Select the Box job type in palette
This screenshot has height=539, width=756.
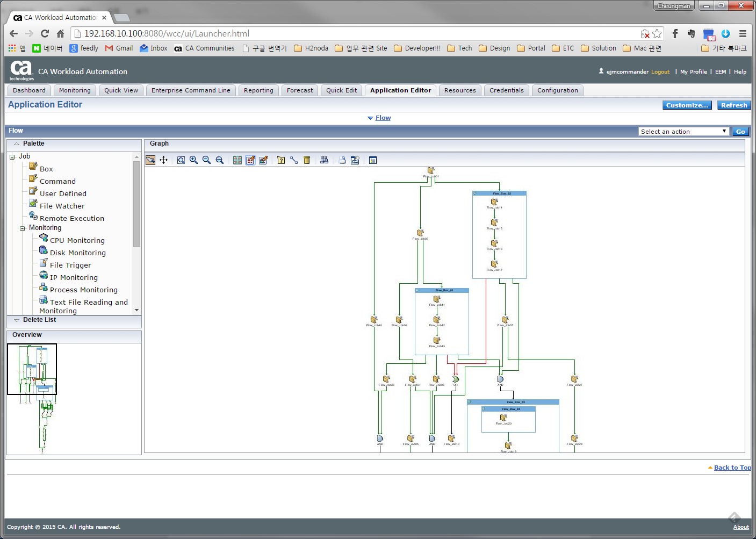coord(46,169)
